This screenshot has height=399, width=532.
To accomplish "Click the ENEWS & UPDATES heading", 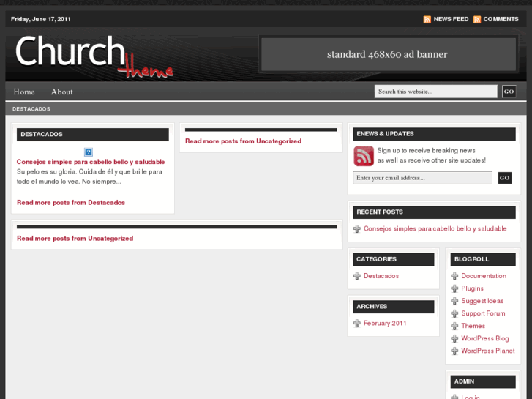I will [385, 134].
